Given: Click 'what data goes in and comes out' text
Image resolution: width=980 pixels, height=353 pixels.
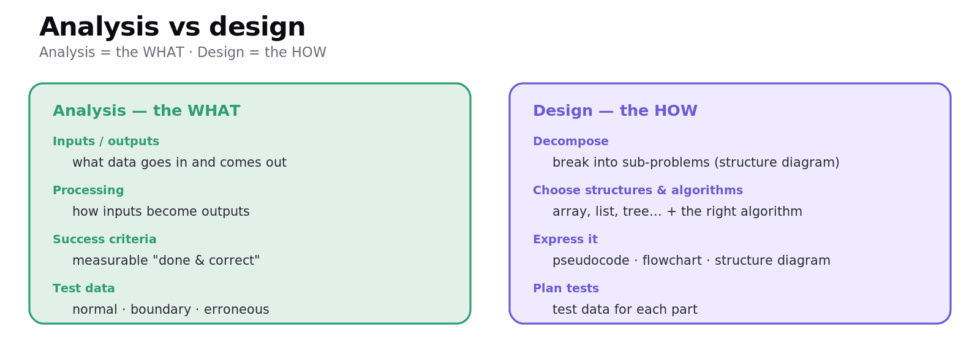Looking at the screenshot, I should [x=179, y=163].
